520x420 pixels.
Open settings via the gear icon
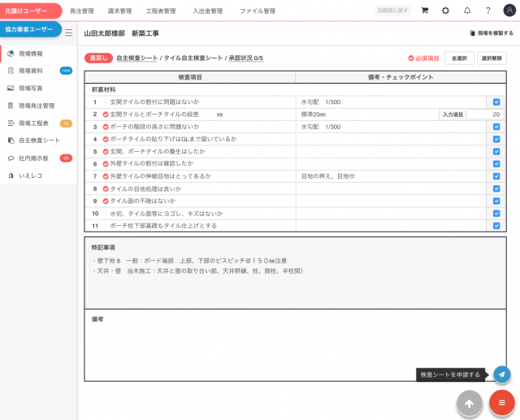click(445, 11)
